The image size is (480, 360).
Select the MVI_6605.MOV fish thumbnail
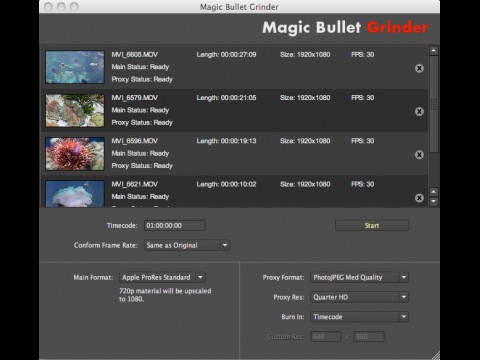(75, 67)
